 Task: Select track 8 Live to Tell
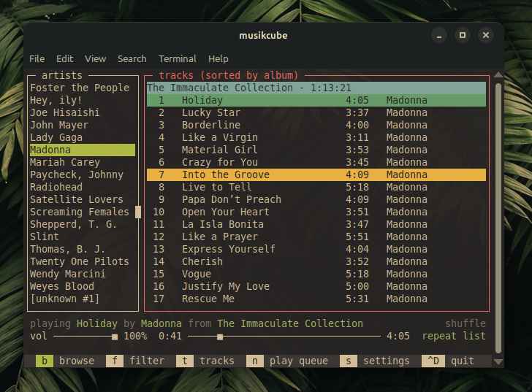click(316, 187)
